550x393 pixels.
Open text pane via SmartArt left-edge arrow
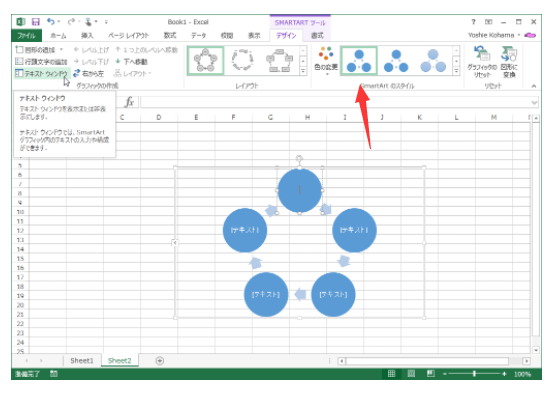click(x=175, y=242)
